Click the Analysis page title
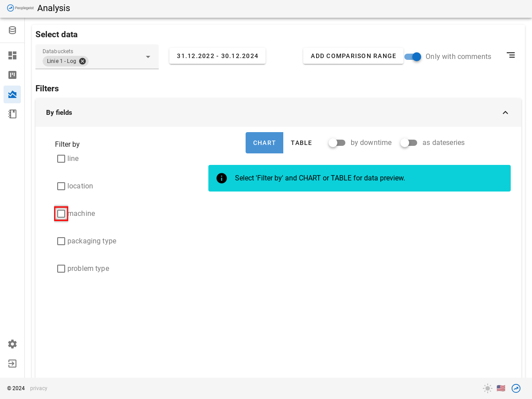 (x=54, y=8)
